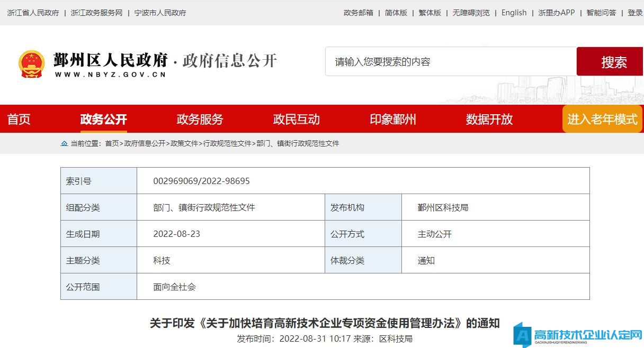Select 印象鄞州 in the navigation bar
Viewport: 644px width, 348px height.
392,119
